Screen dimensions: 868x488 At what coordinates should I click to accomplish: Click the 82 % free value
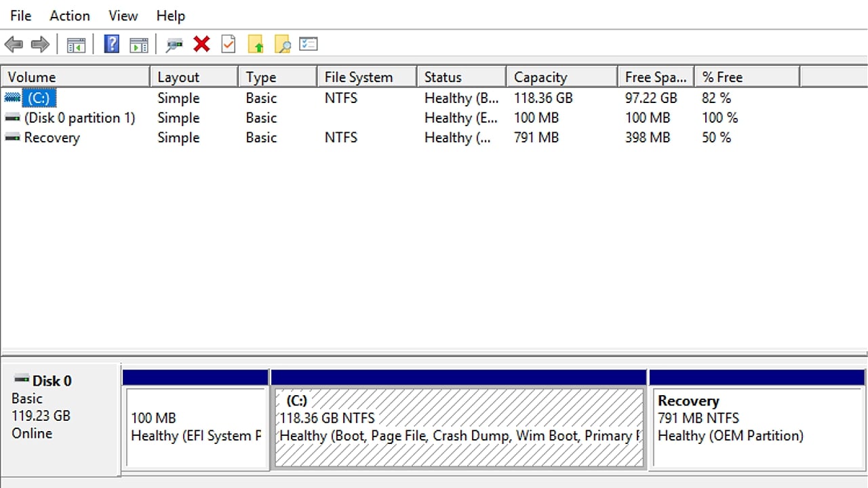click(x=716, y=98)
